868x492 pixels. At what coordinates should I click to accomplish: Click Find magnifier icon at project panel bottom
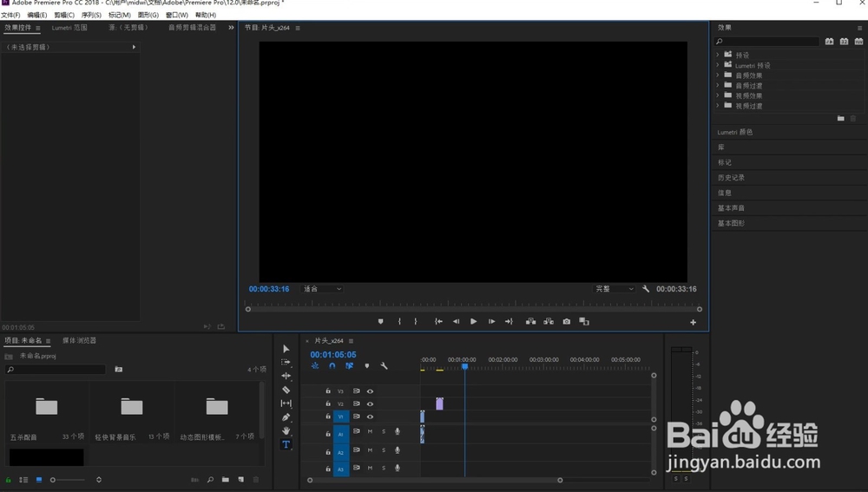point(210,480)
